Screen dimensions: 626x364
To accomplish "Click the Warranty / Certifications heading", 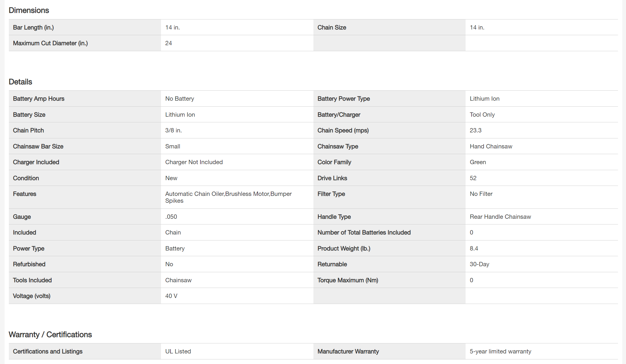I will click(x=50, y=335).
